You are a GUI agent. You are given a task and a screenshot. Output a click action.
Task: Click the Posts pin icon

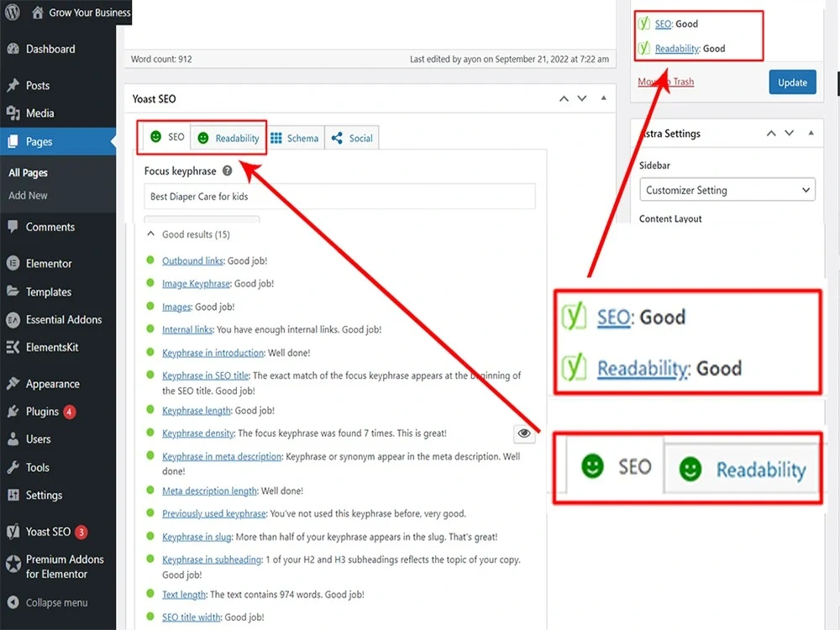pyautogui.click(x=13, y=85)
